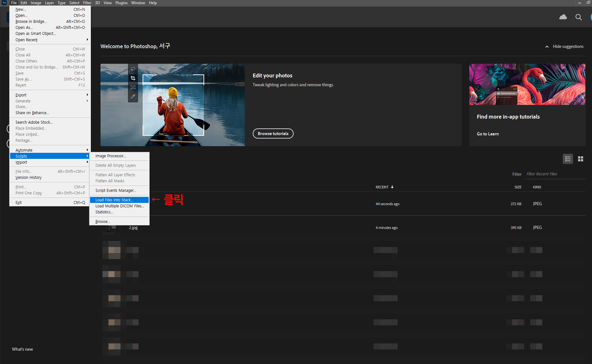Screen dimensions: 592x364
Task: Click the '4 minutes ago' entry
Action: coord(387,228)
